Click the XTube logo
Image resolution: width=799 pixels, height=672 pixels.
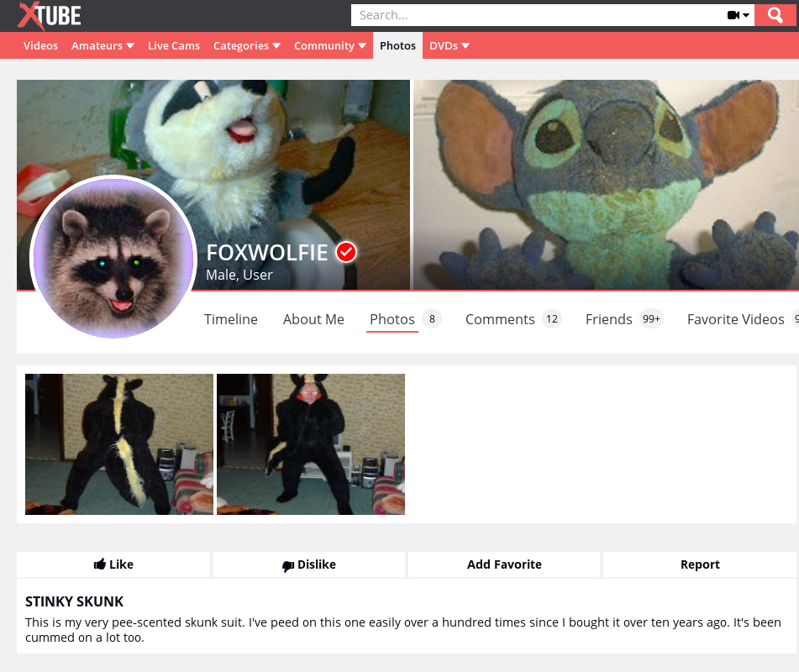pyautogui.click(x=49, y=15)
